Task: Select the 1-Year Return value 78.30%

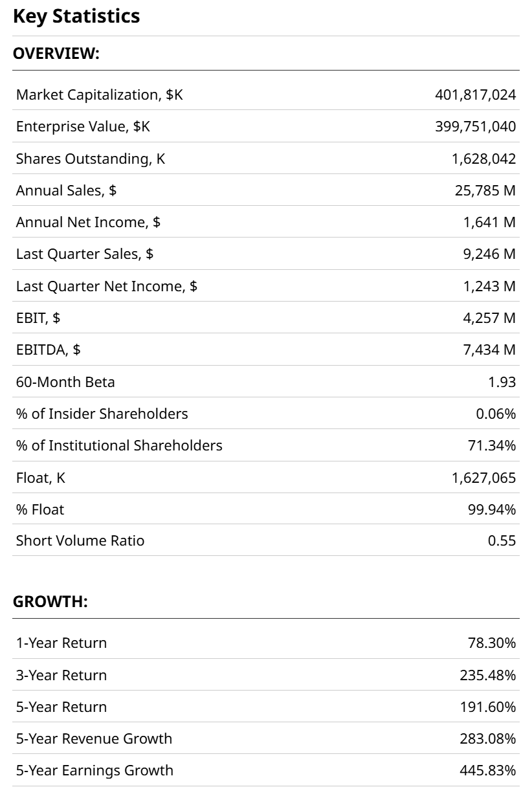Action: tap(492, 643)
